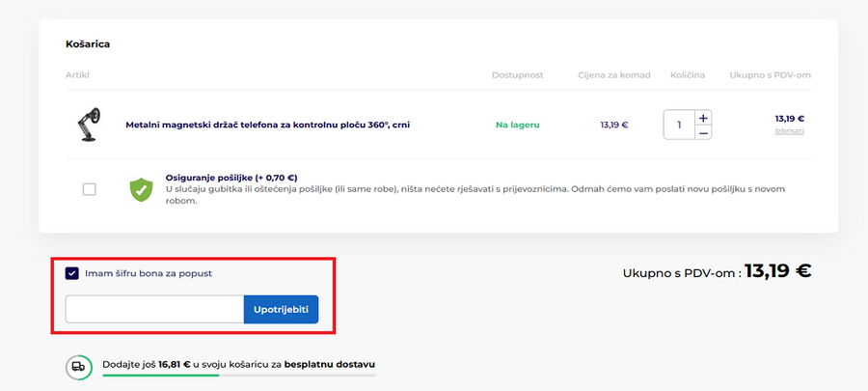868x391 pixels.
Task: Click the green shield insurance icon
Action: [x=142, y=189]
